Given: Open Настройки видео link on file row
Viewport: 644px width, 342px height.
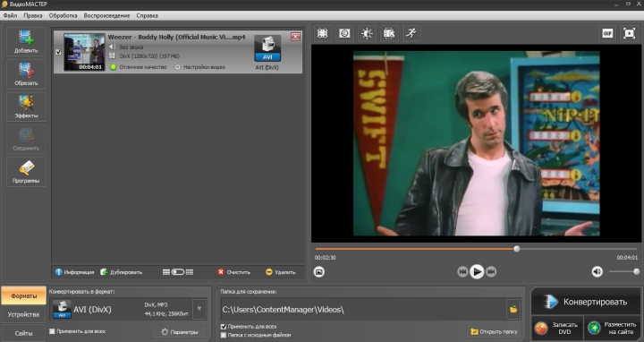Looking at the screenshot, I should click(x=200, y=67).
